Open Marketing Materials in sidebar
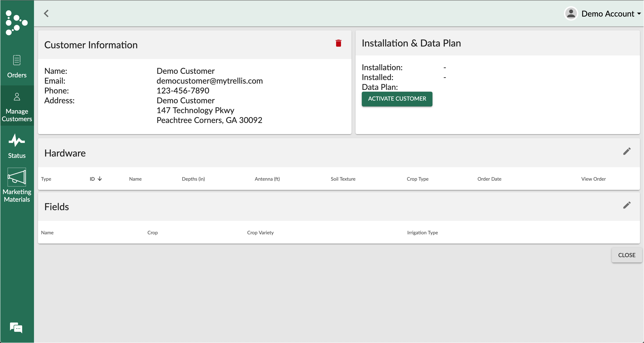 click(x=17, y=185)
